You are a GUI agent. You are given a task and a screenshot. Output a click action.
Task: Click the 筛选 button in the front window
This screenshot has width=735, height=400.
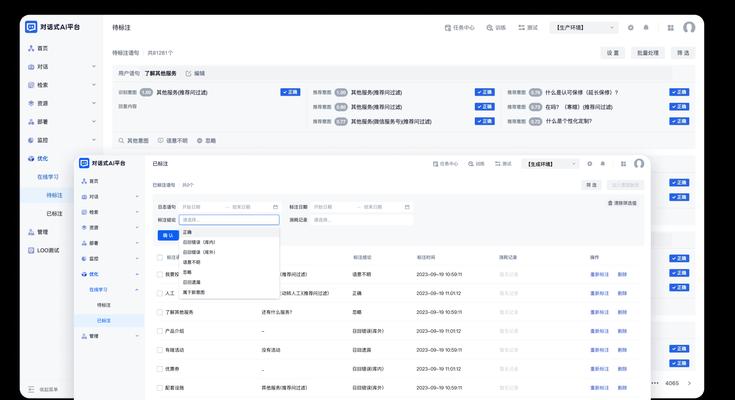pyautogui.click(x=592, y=185)
